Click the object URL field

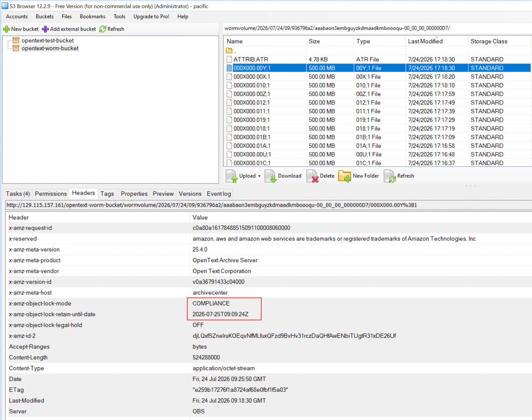coord(268,205)
